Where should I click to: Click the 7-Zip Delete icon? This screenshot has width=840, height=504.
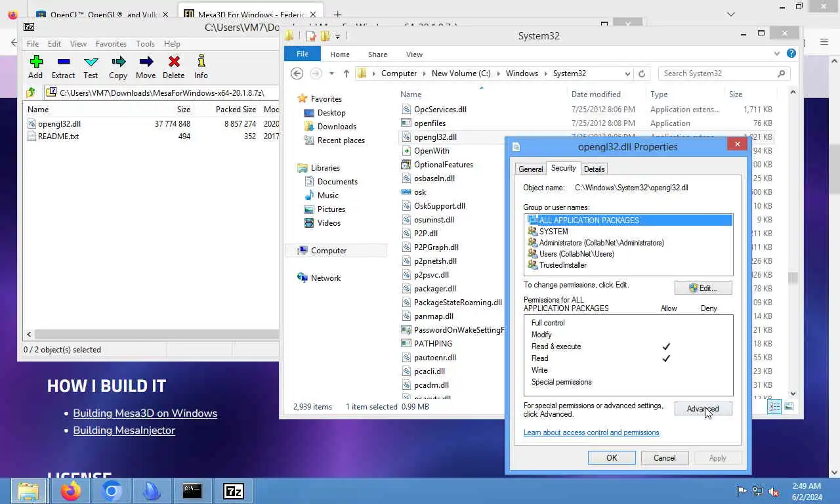tap(174, 62)
